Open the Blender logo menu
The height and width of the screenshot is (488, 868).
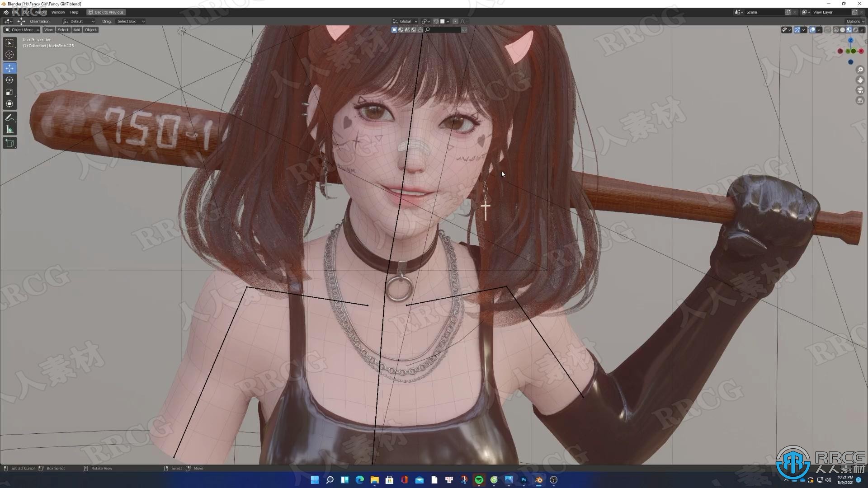[x=6, y=12]
